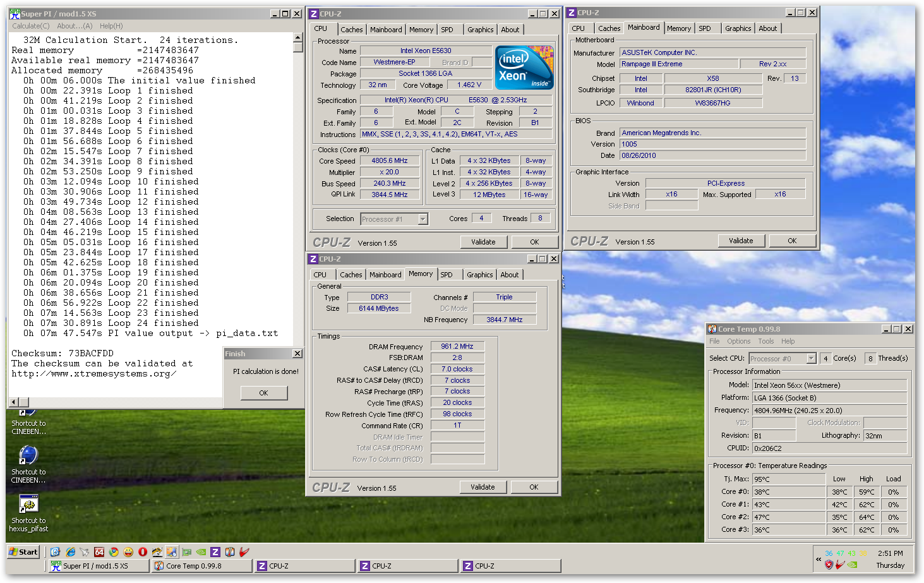Switch to Super PI / mod1.5 XS taskbar button
This screenshot has height=583, width=924.
[x=99, y=566]
